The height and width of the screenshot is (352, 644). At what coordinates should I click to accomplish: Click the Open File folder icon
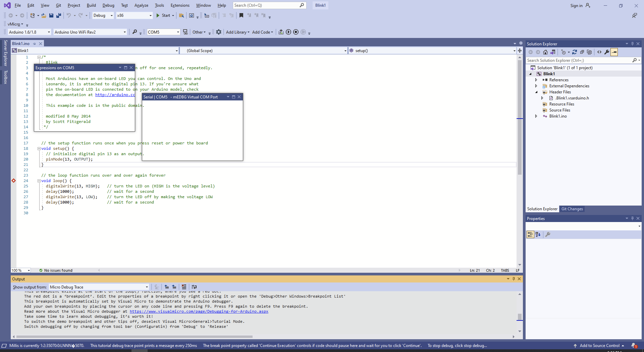[44, 15]
